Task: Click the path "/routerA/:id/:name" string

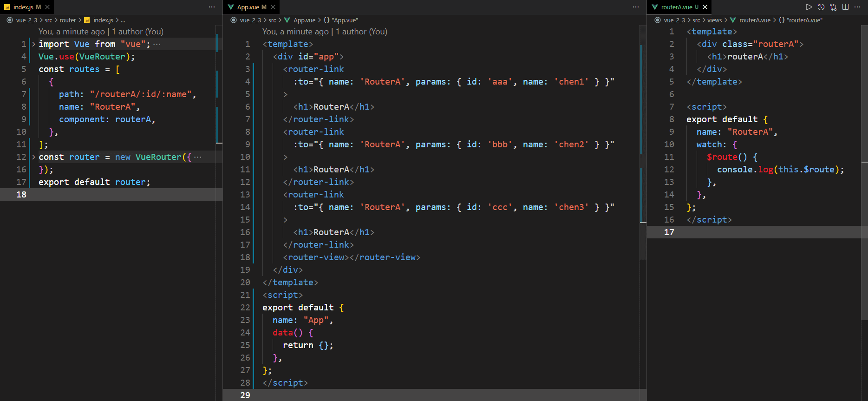Action: (x=141, y=94)
